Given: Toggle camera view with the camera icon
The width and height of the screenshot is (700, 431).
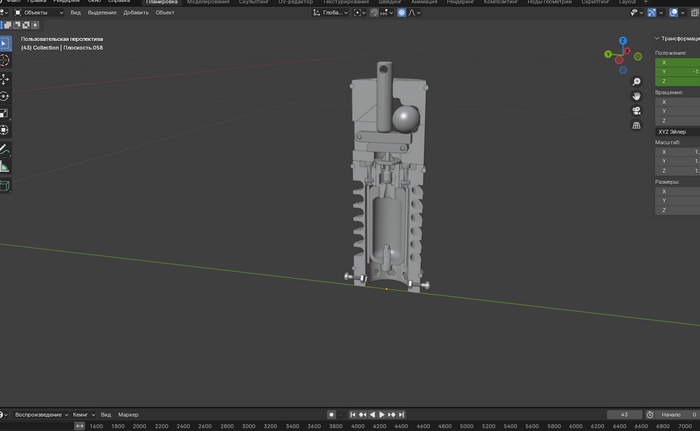Looking at the screenshot, I should 637,111.
